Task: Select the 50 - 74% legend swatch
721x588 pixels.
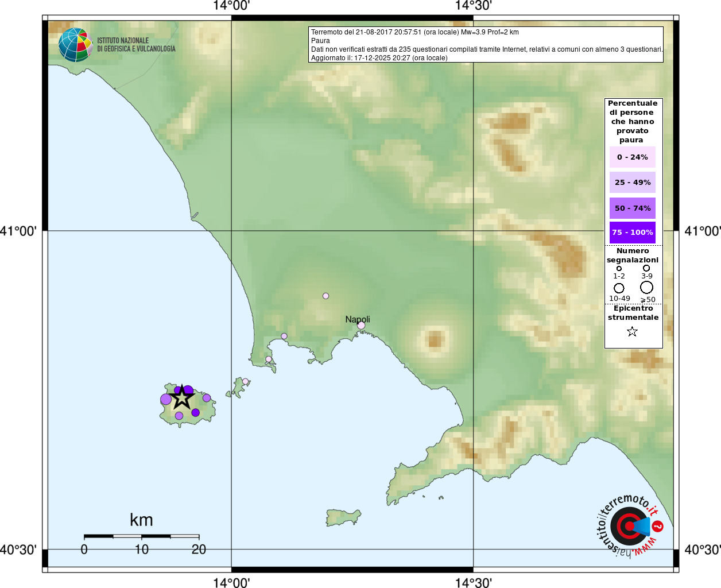Action: click(632, 208)
